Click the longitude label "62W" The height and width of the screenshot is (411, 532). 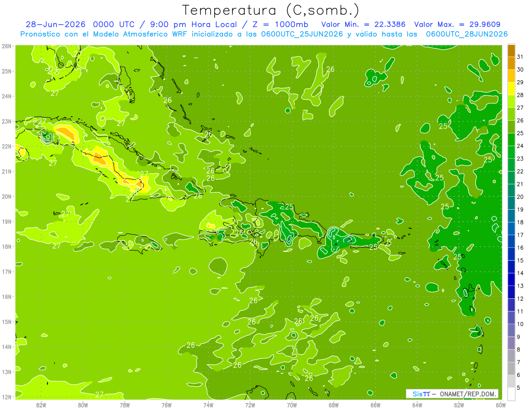(459, 405)
